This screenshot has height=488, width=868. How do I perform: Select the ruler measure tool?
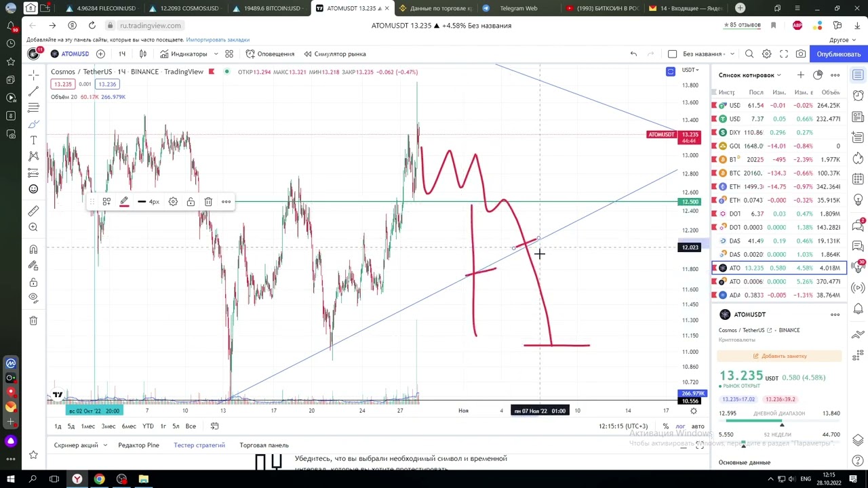[x=33, y=211]
